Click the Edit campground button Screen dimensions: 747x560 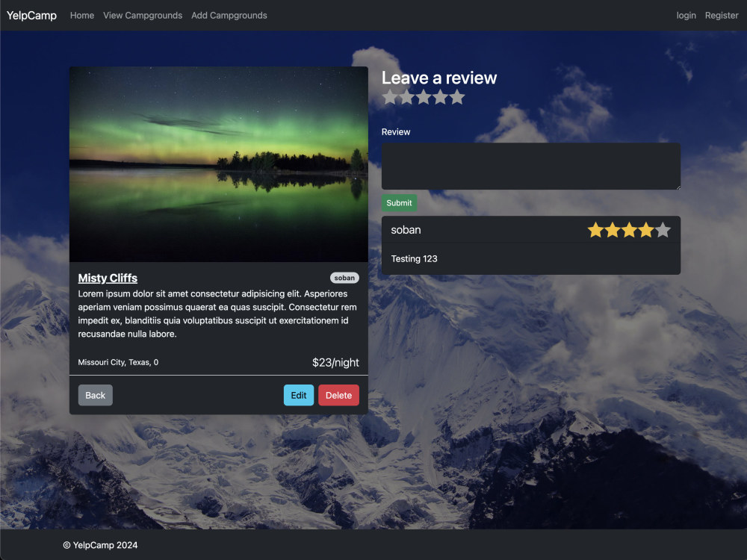point(299,395)
